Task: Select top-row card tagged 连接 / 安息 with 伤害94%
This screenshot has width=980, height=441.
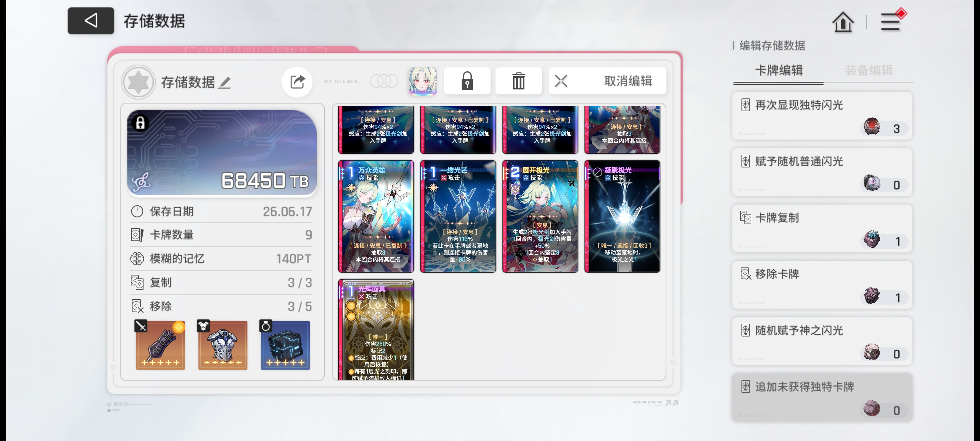Action: coord(376,130)
